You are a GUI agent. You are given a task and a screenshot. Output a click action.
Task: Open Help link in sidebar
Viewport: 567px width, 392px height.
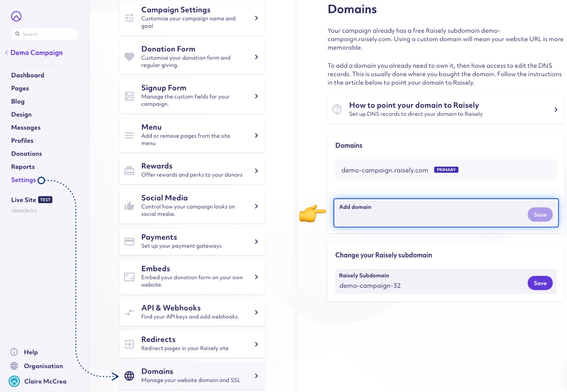click(31, 352)
